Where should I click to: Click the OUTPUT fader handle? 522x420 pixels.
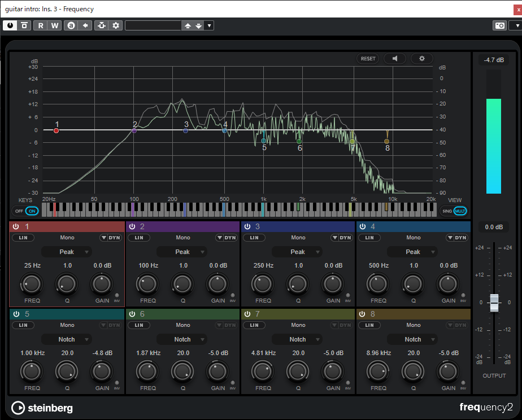[494, 303]
